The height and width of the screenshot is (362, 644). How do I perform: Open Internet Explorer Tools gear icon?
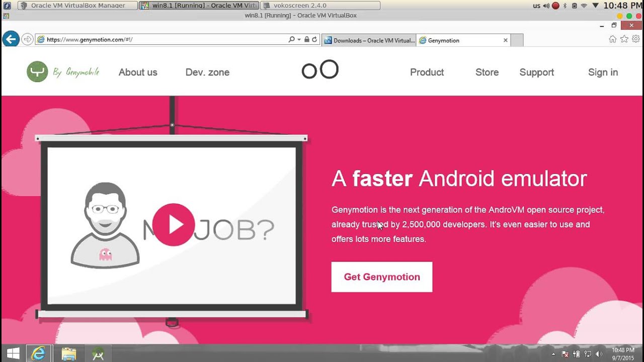pyautogui.click(x=635, y=39)
